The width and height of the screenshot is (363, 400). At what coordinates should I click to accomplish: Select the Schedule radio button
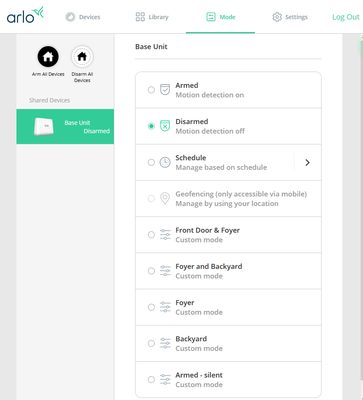[x=151, y=162]
